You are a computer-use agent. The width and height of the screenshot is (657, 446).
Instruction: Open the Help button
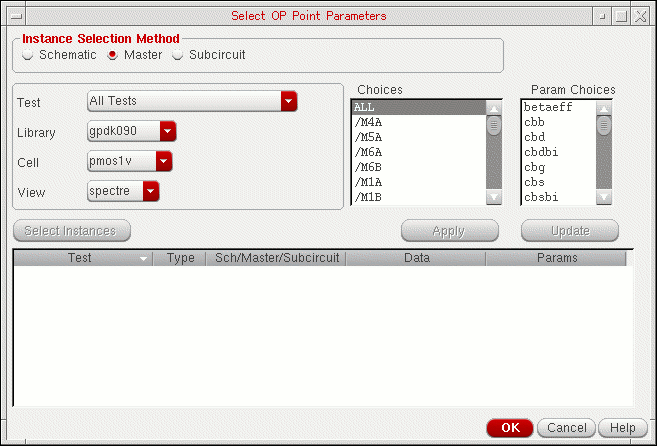tap(623, 428)
